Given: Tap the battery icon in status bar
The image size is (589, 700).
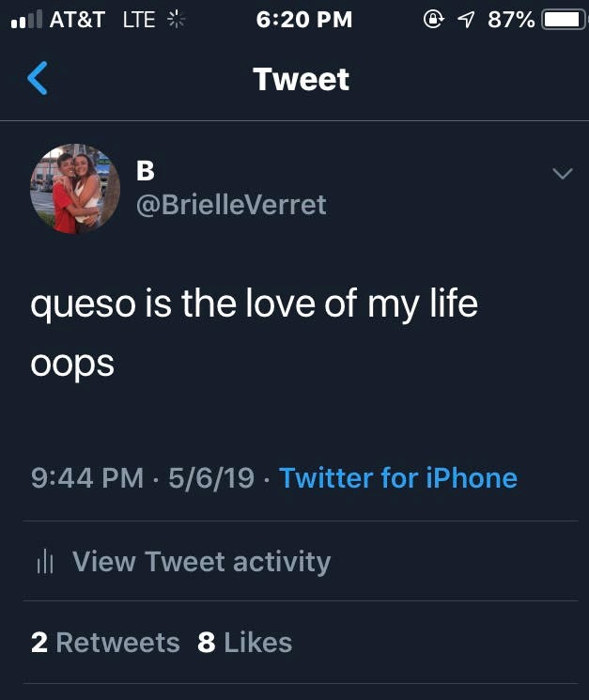Looking at the screenshot, I should [x=562, y=19].
